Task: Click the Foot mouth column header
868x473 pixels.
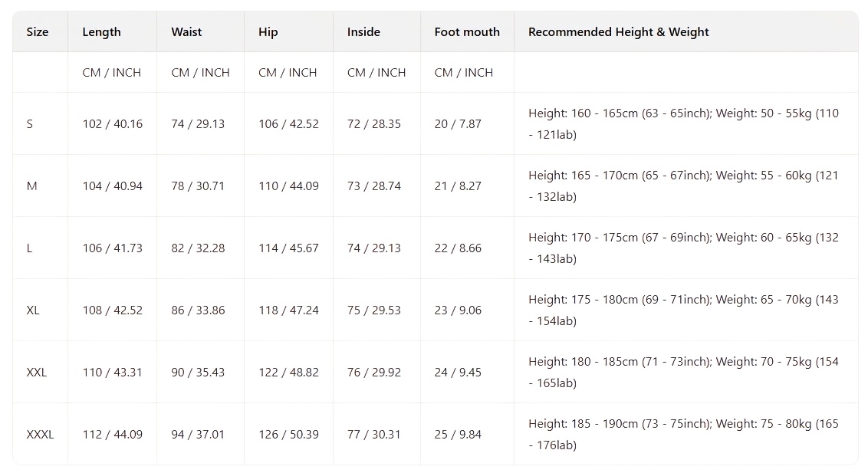Action: (x=467, y=32)
